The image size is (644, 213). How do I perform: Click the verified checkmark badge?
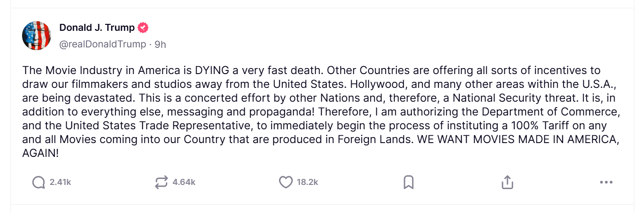pos(143,28)
